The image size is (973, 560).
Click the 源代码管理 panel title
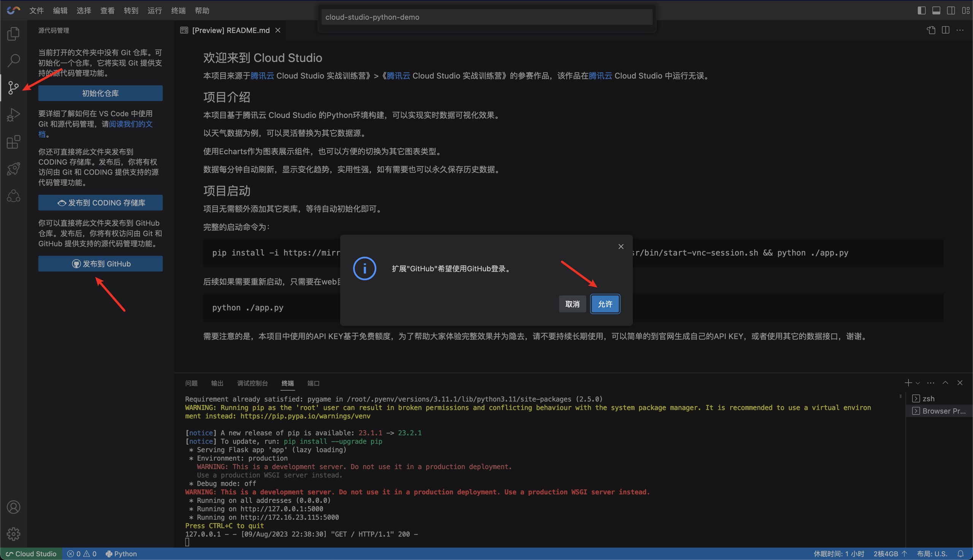click(54, 30)
